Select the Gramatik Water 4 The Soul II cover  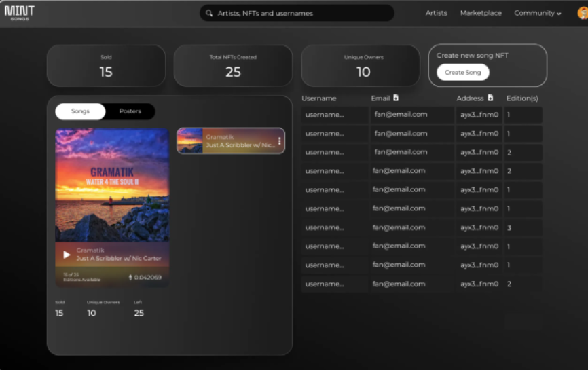112,185
